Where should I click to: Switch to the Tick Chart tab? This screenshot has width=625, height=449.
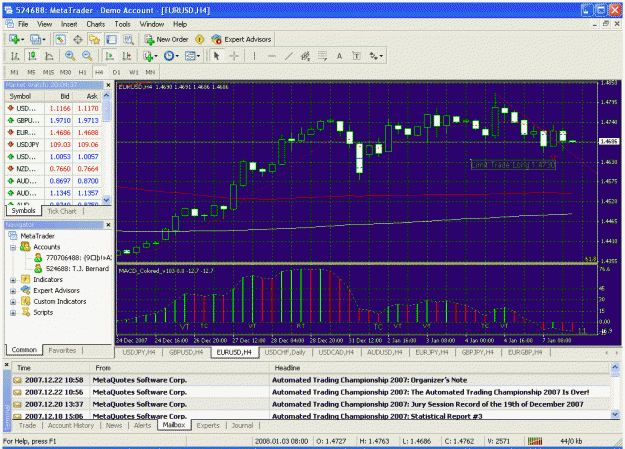click(x=62, y=211)
